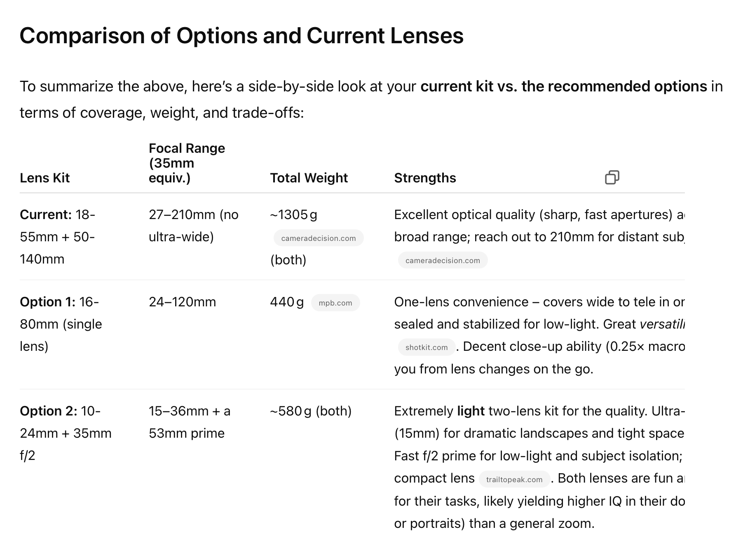Click the "Strengths" column header
Image resolution: width=750 pixels, height=560 pixels.
[x=425, y=178]
